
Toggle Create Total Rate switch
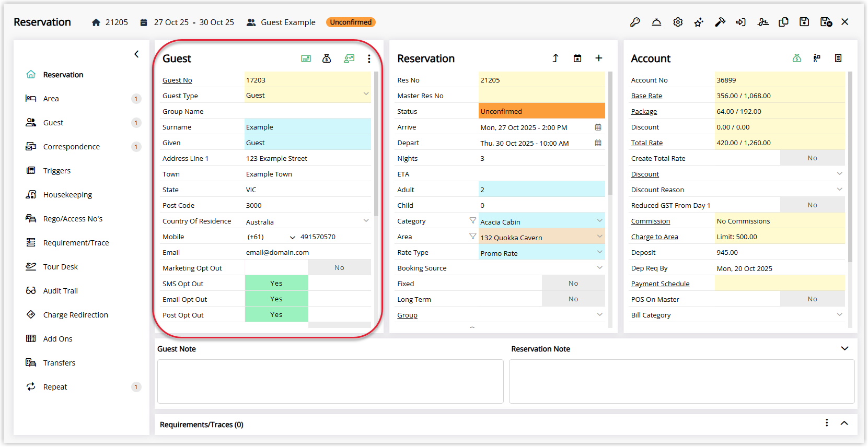coord(780,158)
